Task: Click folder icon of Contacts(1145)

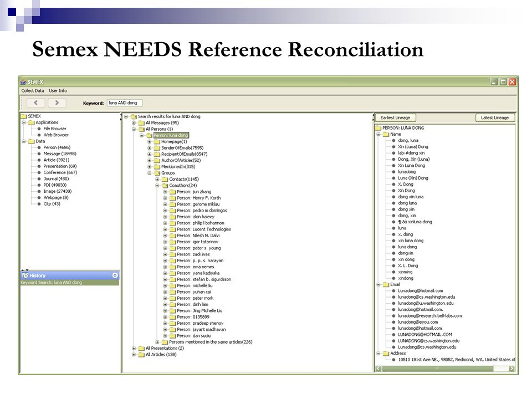Action: tap(165, 179)
